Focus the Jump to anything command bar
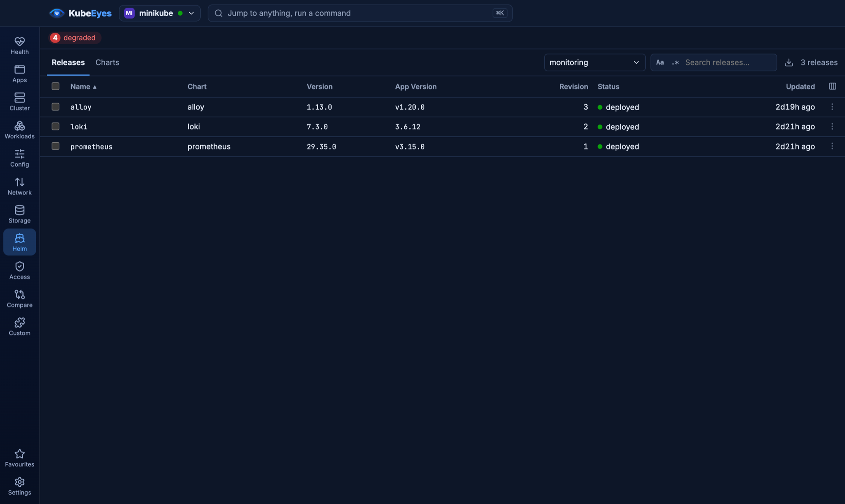Image resolution: width=845 pixels, height=504 pixels. (x=360, y=13)
